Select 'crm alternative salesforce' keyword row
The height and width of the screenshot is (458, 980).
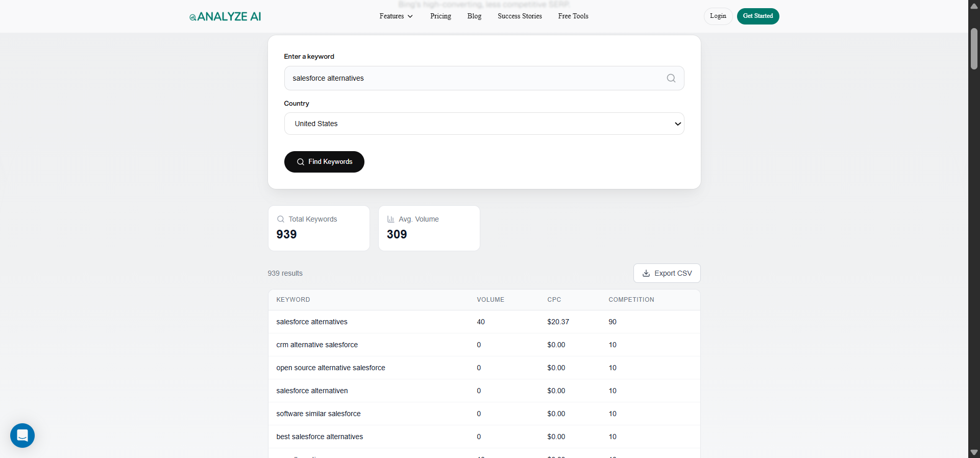pos(317,345)
